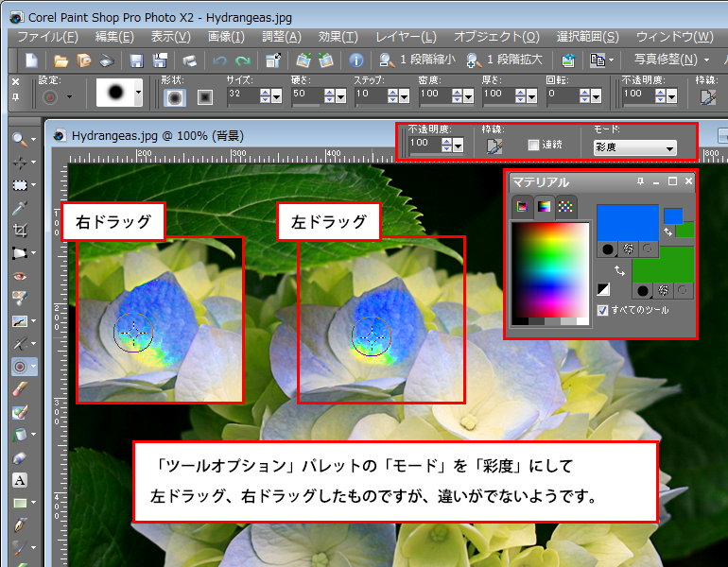The height and width of the screenshot is (567, 728).
Task: Open the 硬さ slider dropdown
Action: click(x=341, y=96)
